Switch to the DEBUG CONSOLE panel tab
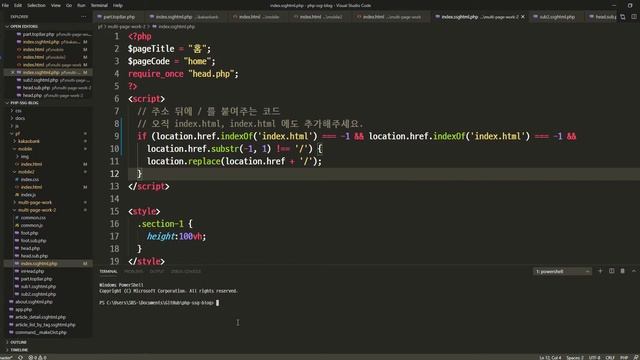Image resolution: width=640 pixels, height=360 pixels. click(x=186, y=271)
